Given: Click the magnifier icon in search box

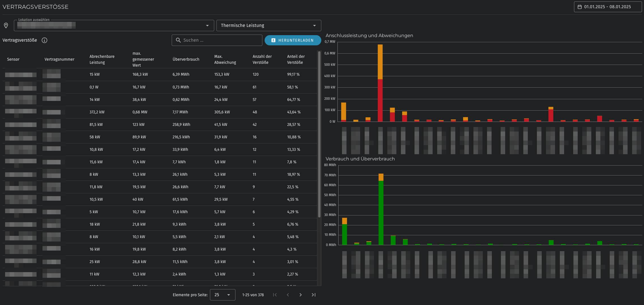Looking at the screenshot, I should point(178,40).
